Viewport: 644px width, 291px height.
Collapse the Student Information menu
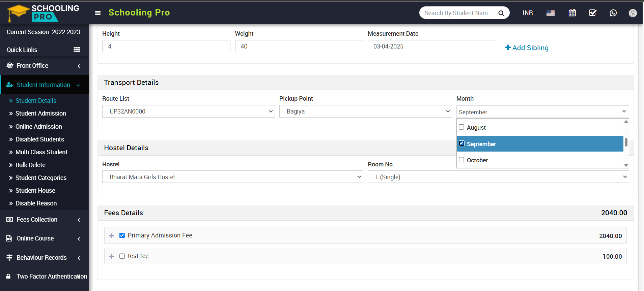click(x=44, y=85)
